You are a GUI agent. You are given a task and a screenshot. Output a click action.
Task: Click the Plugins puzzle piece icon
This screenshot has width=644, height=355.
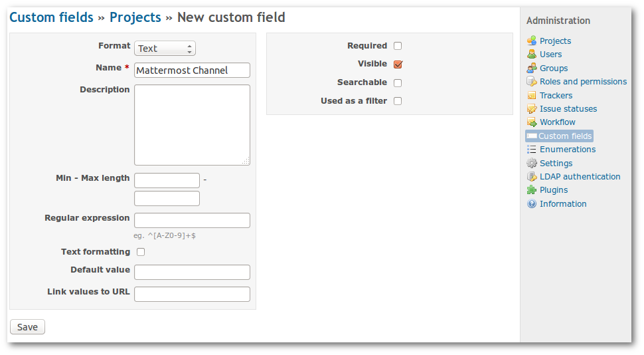531,190
